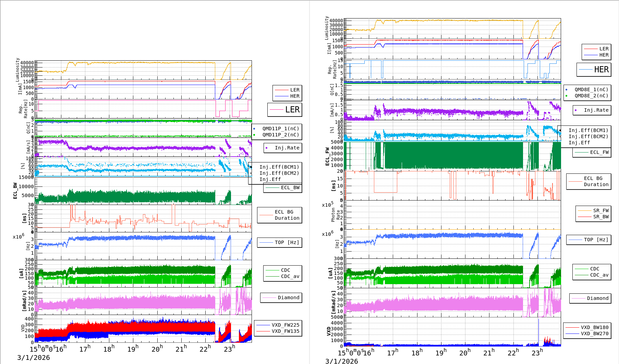The height and width of the screenshot is (364, 619).
Task: Select the CDC_av legend entry in left panel
Action: point(290,276)
